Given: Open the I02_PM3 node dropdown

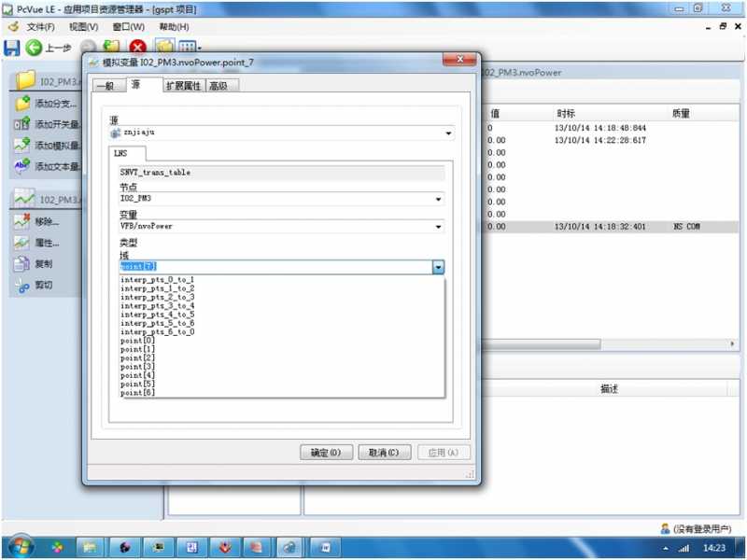Looking at the screenshot, I should [x=438, y=199].
